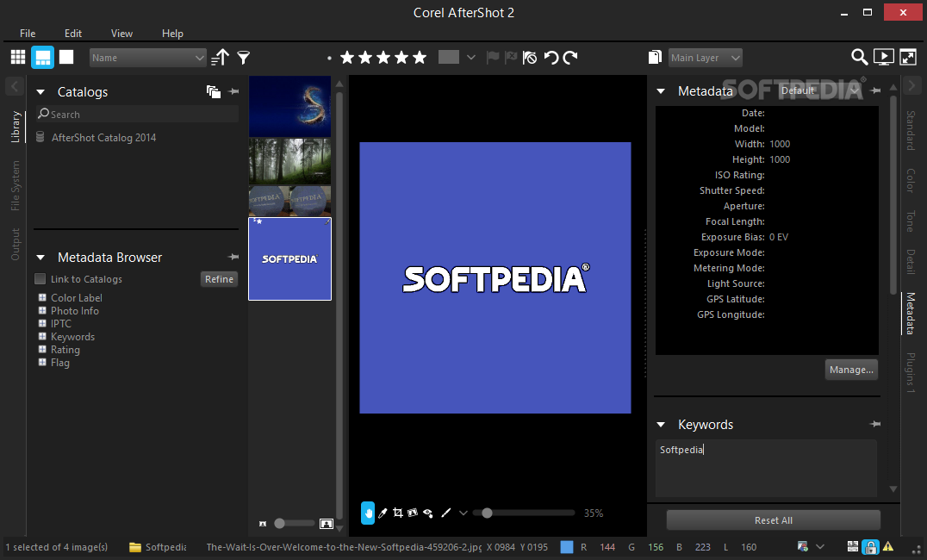Select AfterShot Catalog 2014

click(x=103, y=137)
